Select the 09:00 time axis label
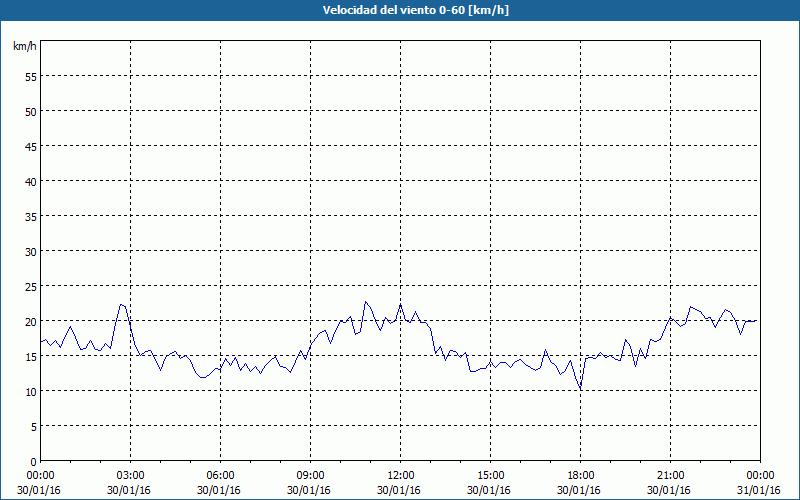 coord(310,476)
